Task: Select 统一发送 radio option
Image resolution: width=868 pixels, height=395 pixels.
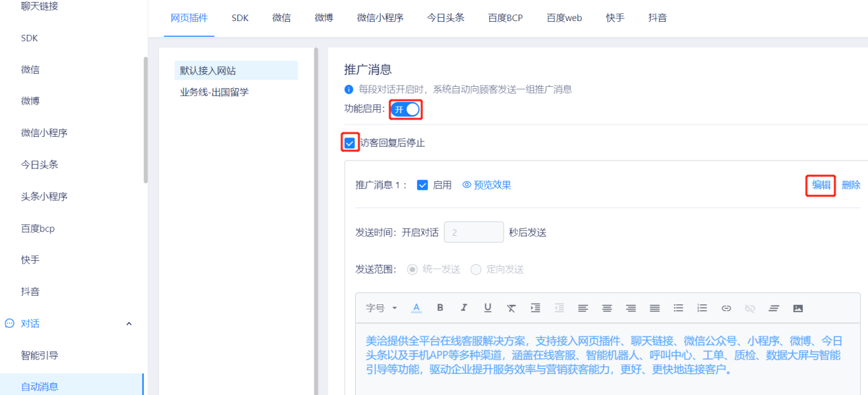Action: (412, 269)
